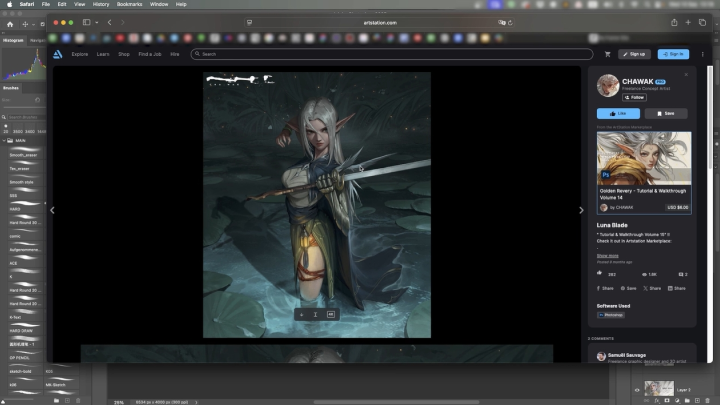
Task: Click the ArtStation logo icon
Action: (x=59, y=54)
